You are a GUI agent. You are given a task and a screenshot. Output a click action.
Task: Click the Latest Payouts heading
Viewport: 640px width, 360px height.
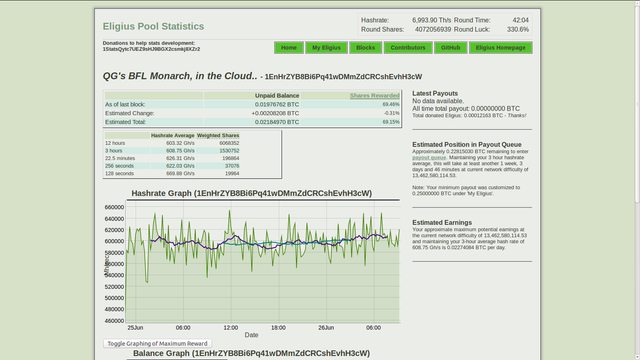(435, 93)
